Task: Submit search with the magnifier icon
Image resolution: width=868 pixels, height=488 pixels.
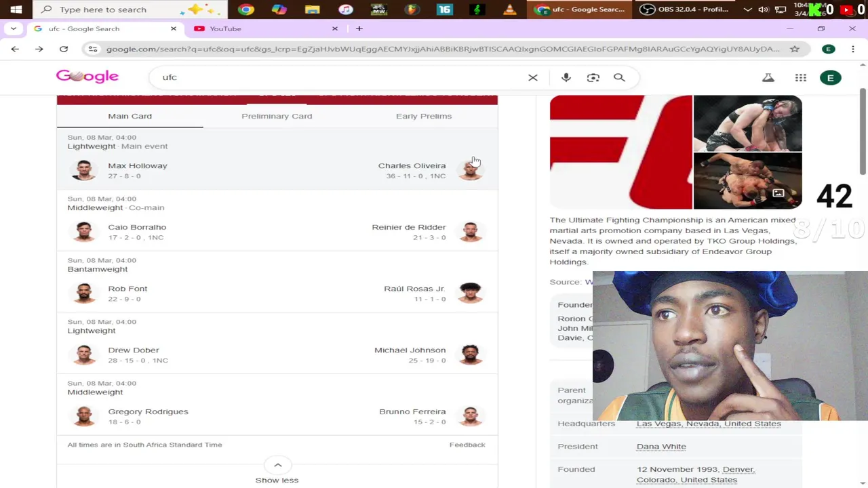Action: 619,77
